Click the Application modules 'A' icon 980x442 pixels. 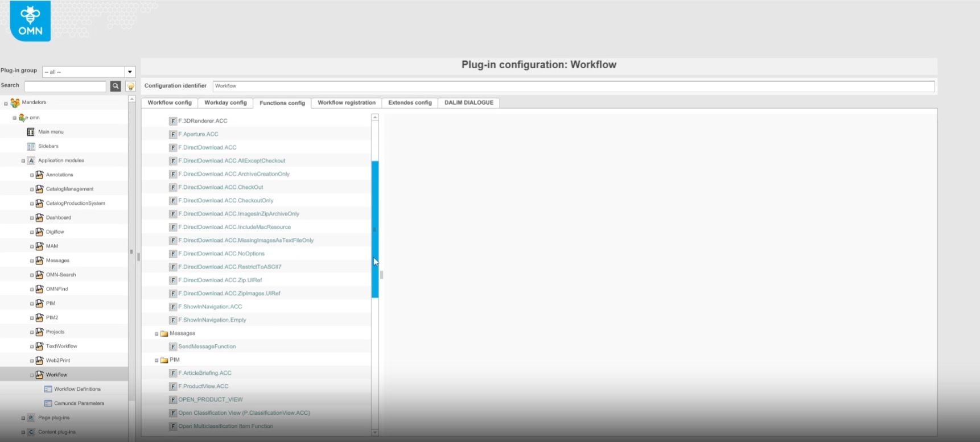point(31,160)
